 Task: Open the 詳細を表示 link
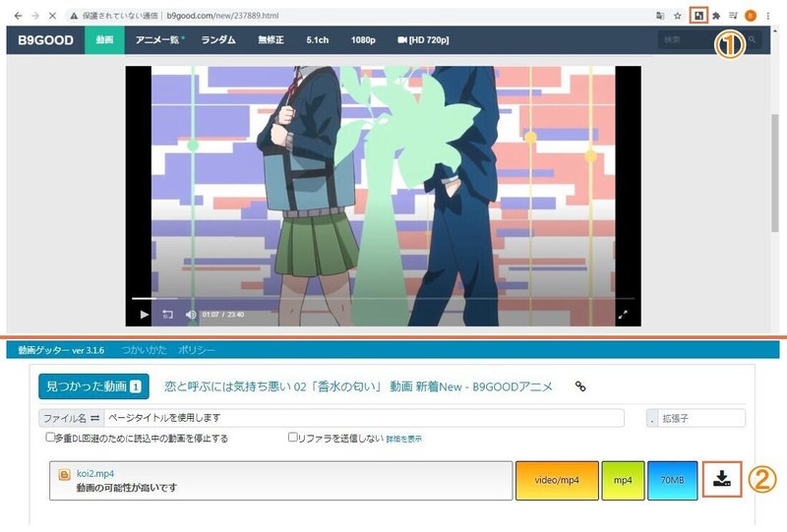404,440
